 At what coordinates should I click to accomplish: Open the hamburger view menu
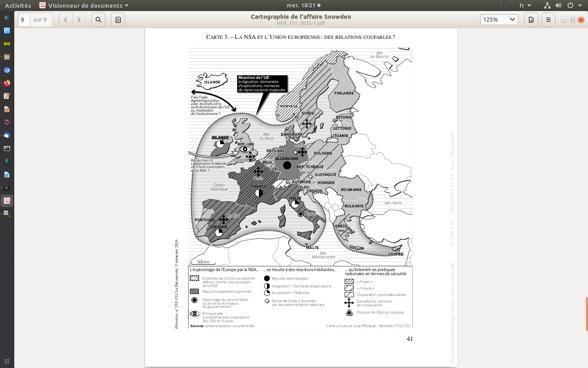548,20
